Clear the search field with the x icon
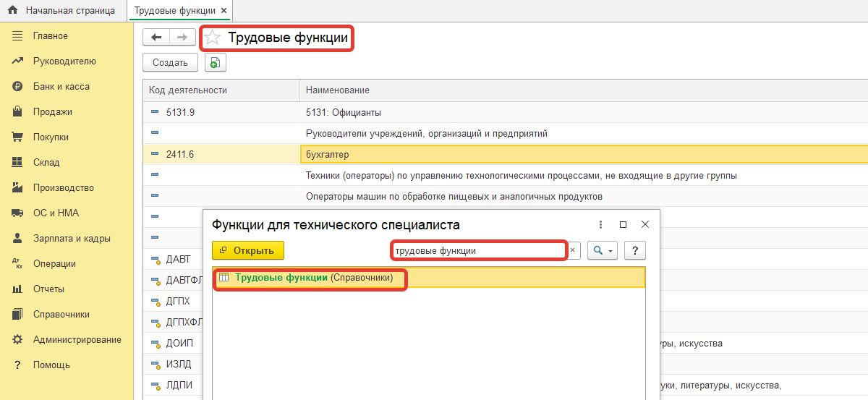The image size is (868, 400). [x=572, y=250]
